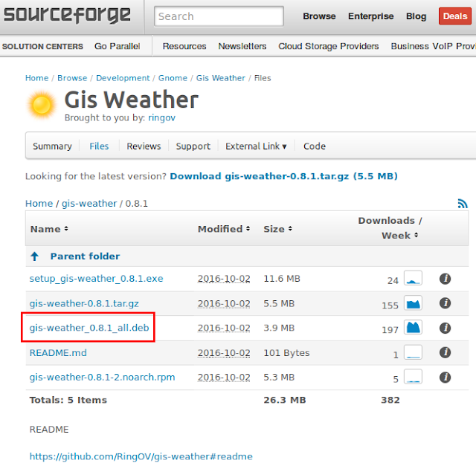
Task: Click modified date of README.md row
Action: point(224,353)
